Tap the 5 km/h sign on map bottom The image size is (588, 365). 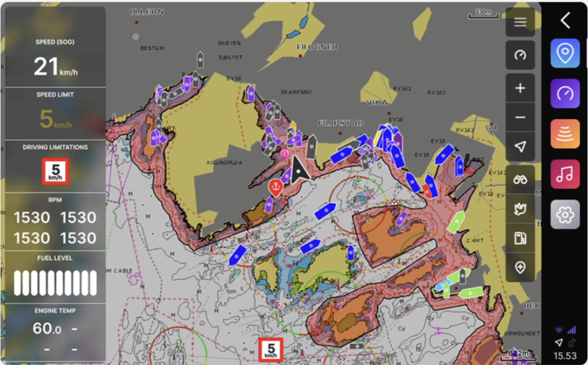click(x=271, y=350)
